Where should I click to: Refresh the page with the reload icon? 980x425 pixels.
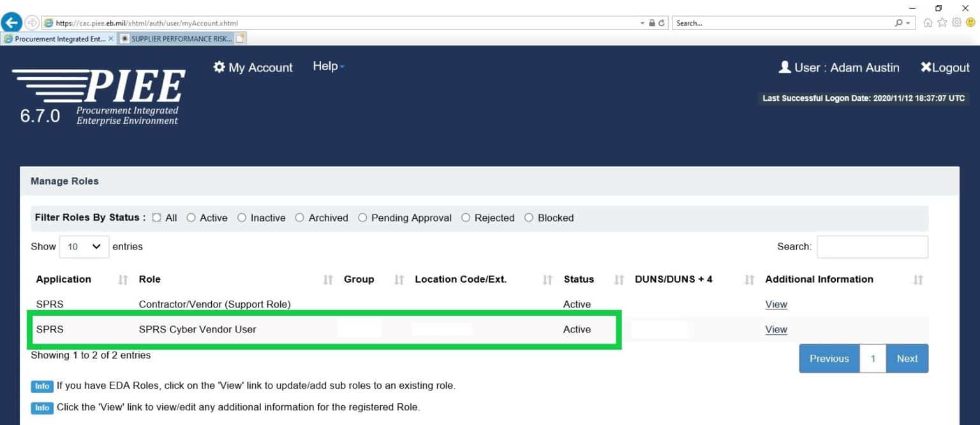(x=662, y=23)
